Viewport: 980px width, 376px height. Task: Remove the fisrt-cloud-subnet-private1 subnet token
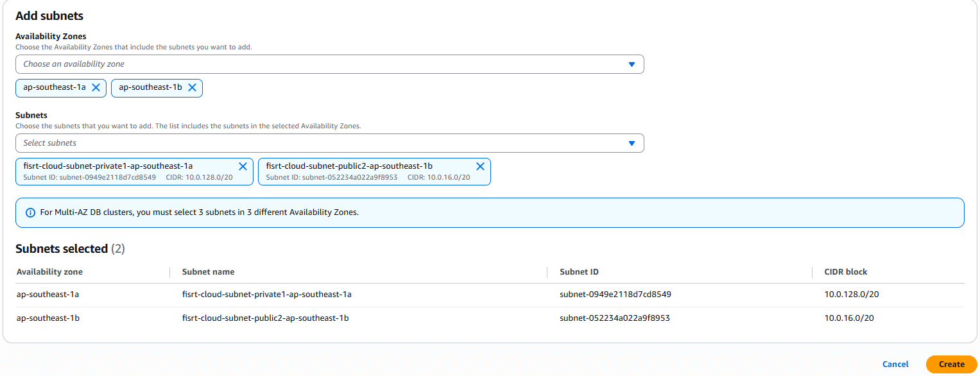243,166
